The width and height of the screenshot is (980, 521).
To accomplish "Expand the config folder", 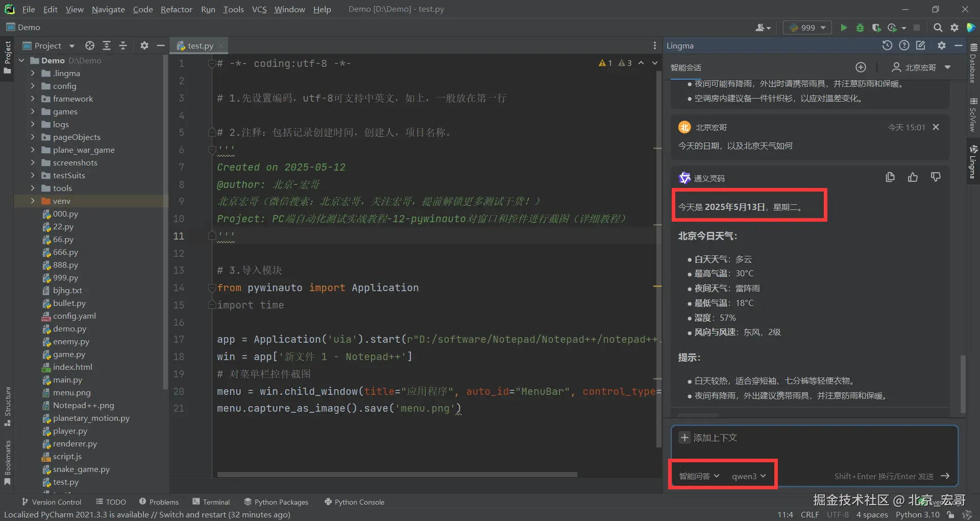I will (33, 86).
